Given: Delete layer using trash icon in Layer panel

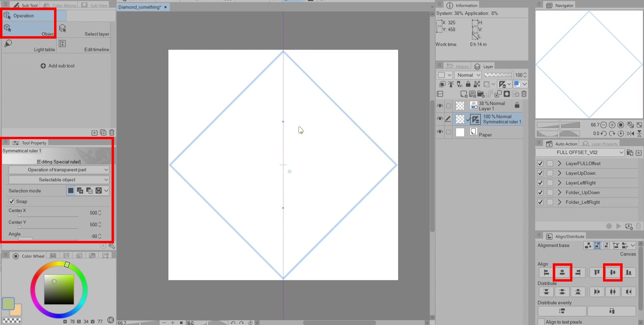Looking at the screenshot, I should [x=524, y=94].
